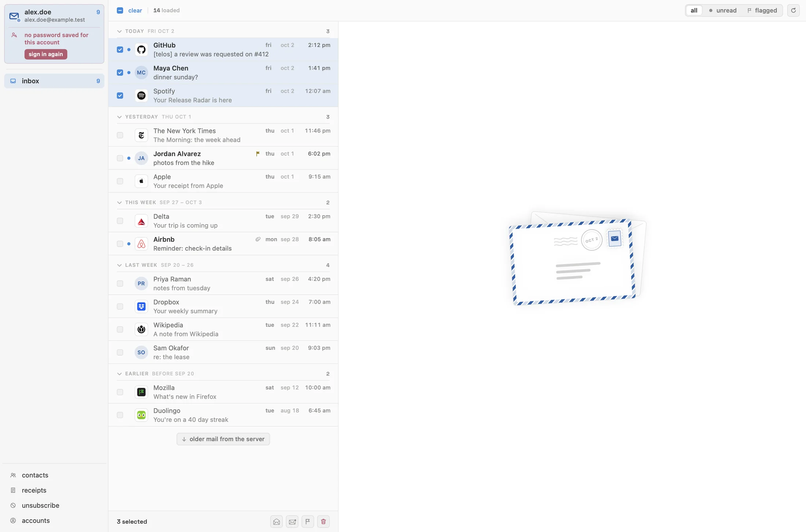Collapse the Last Week group
Image resolution: width=806 pixels, height=532 pixels.
point(119,265)
